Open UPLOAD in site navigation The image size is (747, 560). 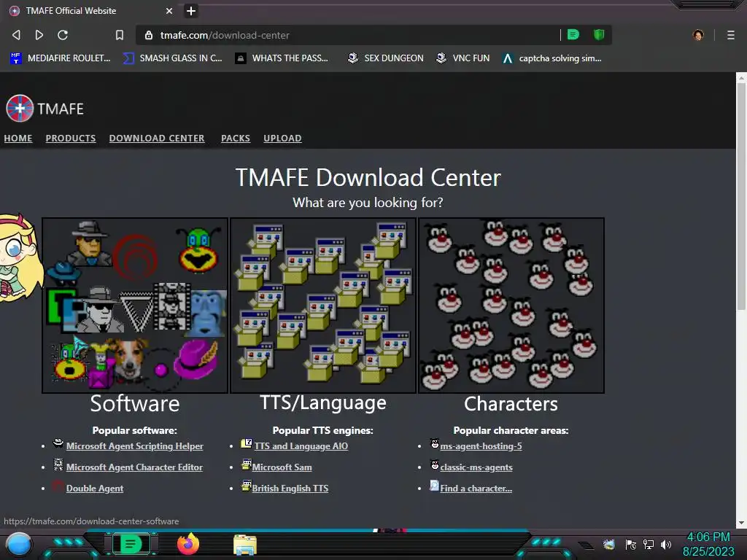tap(282, 138)
